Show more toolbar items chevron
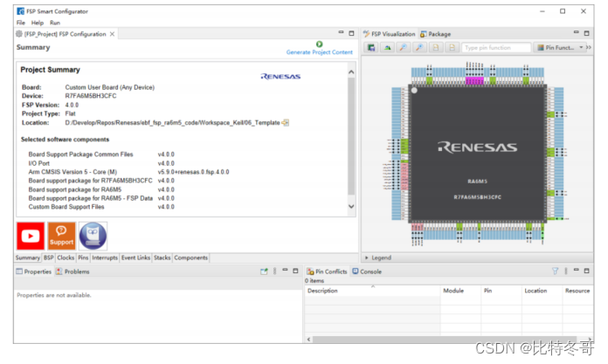The image size is (608, 364). [x=589, y=48]
